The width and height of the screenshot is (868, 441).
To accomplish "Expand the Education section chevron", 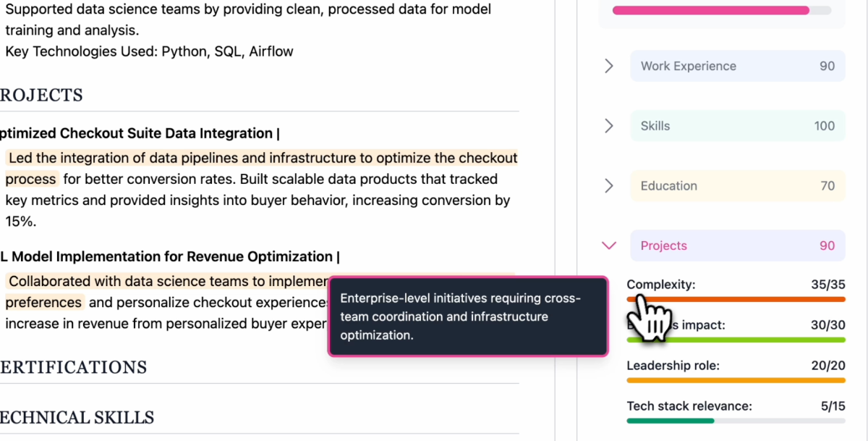I will click(609, 186).
